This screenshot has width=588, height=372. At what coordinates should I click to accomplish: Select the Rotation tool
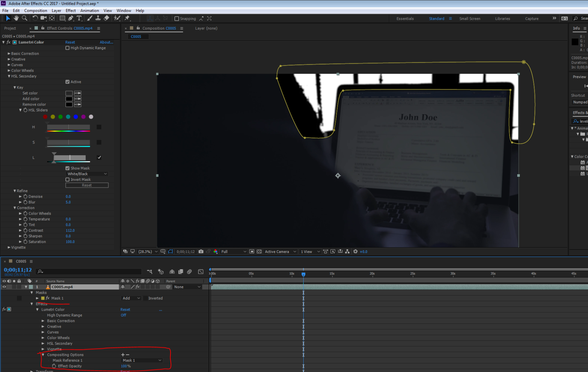pos(35,18)
